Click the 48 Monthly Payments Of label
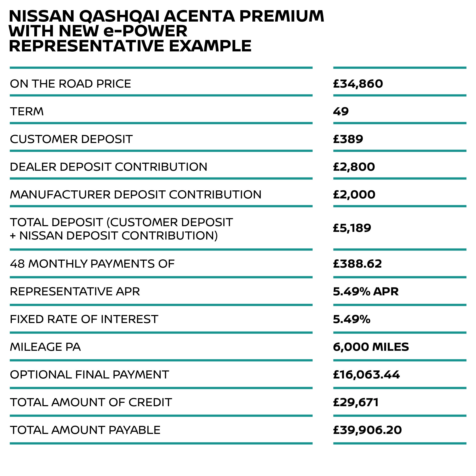The image size is (476, 476). [92, 264]
